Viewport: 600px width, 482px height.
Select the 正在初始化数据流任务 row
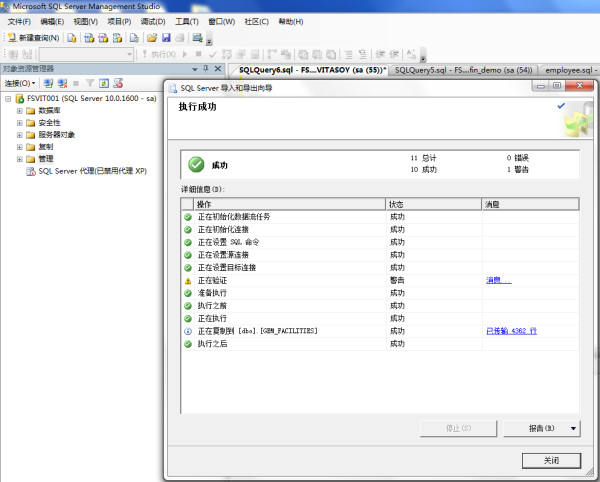point(380,217)
